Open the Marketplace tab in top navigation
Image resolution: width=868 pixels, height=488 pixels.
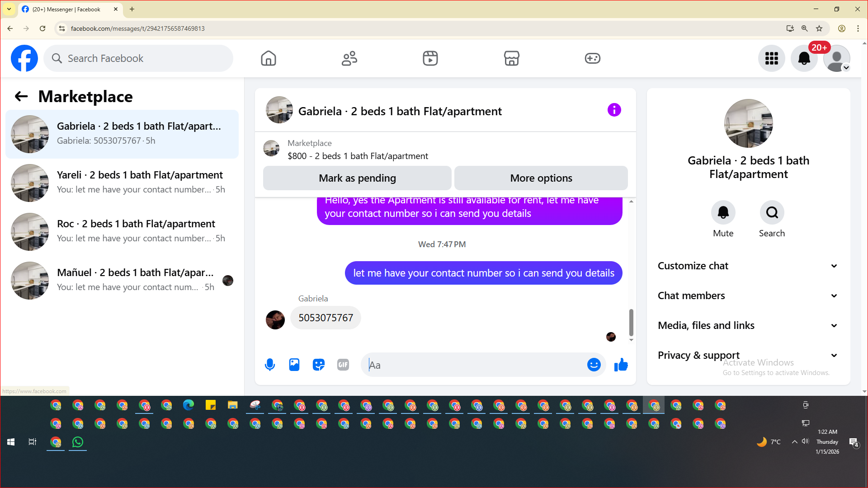pos(511,58)
